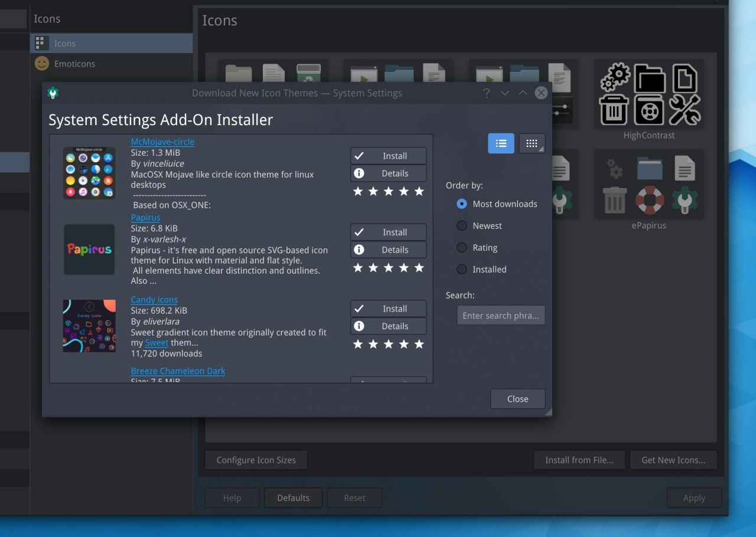Viewport: 756px width, 537px height.
Task: Open Details for McMojave-circle
Action: coord(388,173)
